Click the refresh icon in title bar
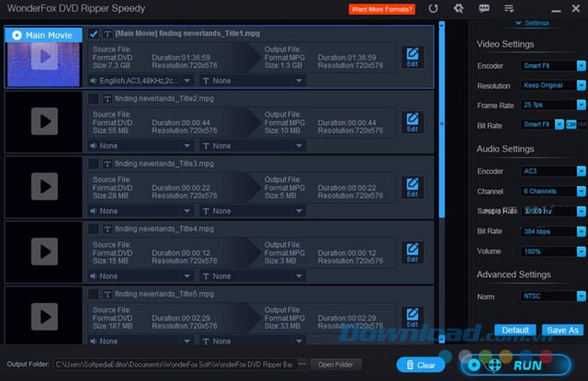The width and height of the screenshot is (588, 381). (x=434, y=9)
